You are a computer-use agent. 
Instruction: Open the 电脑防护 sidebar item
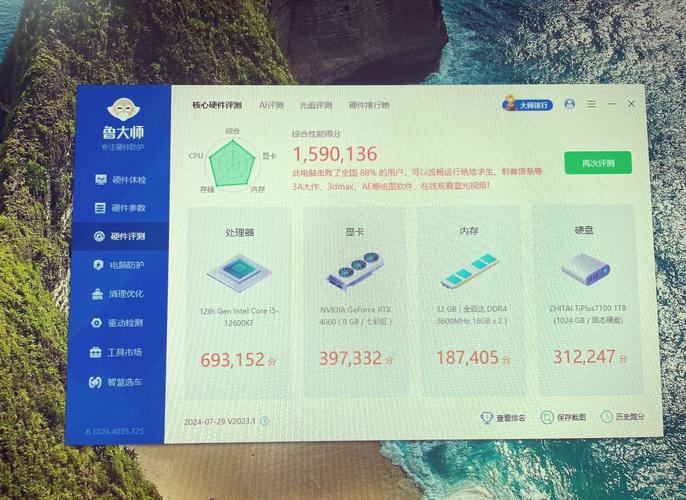coord(118,265)
